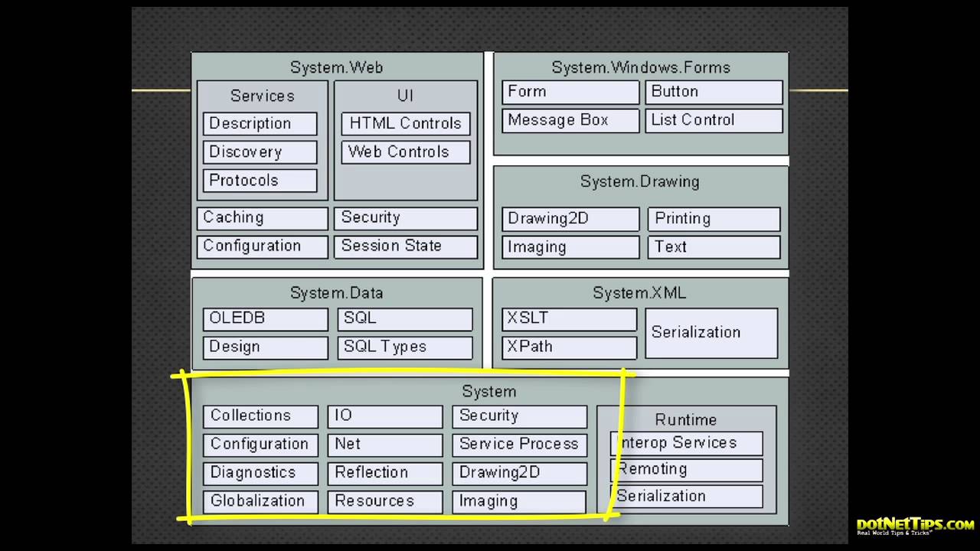Select the Reflection box
This screenshot has height=551, width=980.
tap(385, 473)
